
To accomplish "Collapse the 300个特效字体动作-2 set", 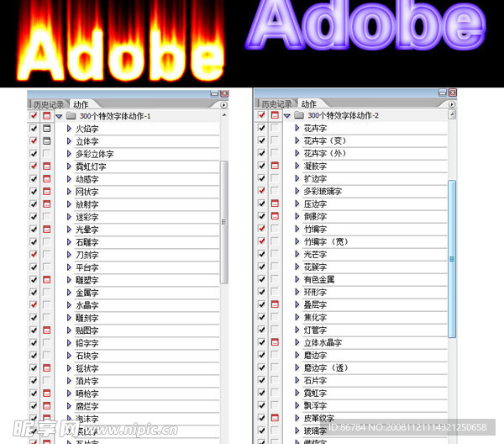I will 287,115.
